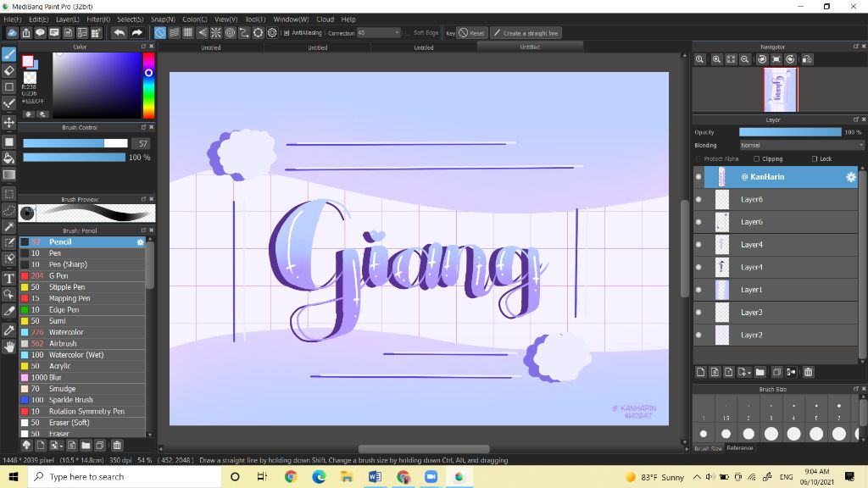868x488 pixels.
Task: Click the Navigator canvas thumbnail
Action: click(x=781, y=90)
